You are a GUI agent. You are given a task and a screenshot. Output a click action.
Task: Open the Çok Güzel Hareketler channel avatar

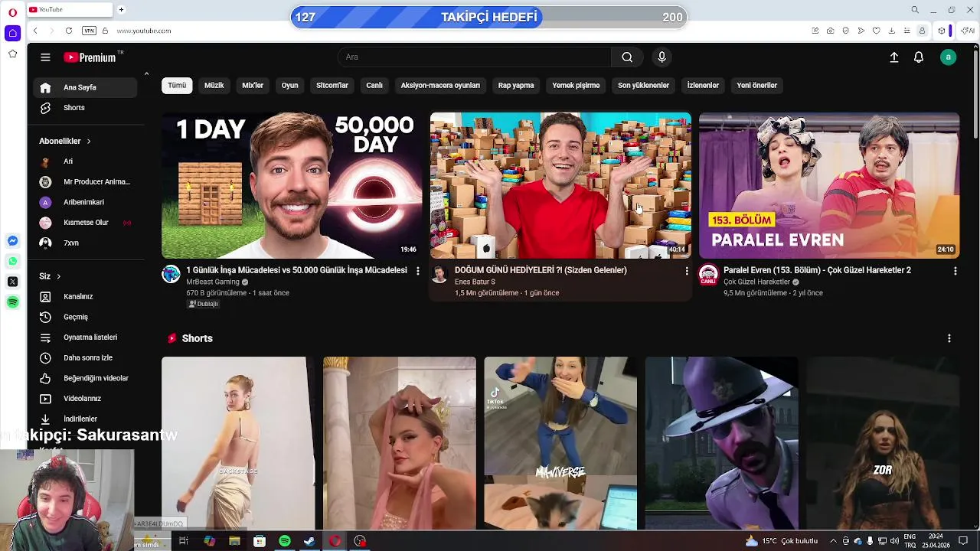click(x=709, y=274)
